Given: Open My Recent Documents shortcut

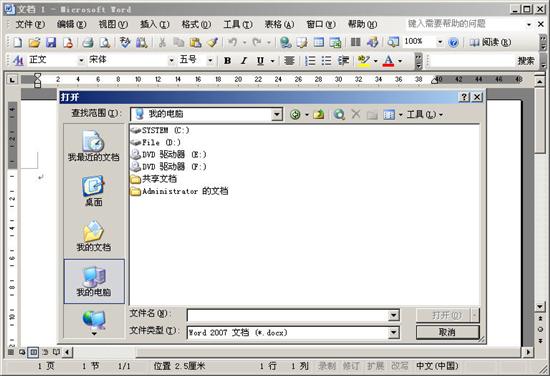Looking at the screenshot, I should tap(94, 146).
